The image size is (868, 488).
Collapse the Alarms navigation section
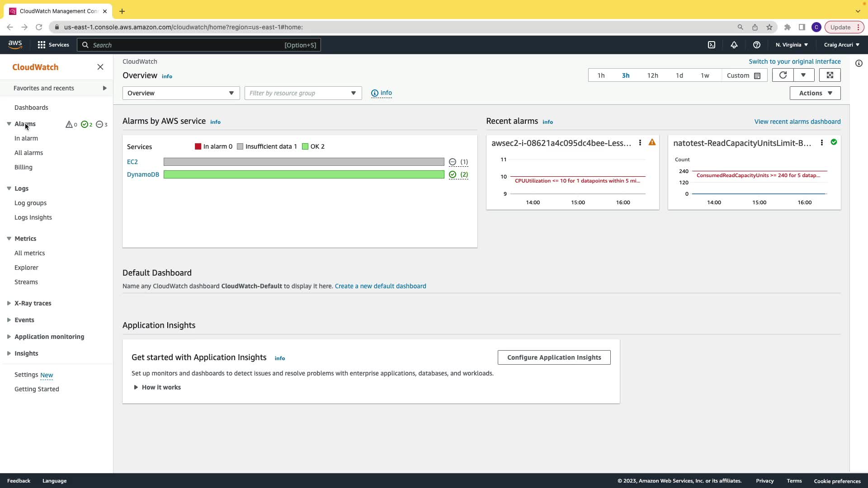click(9, 124)
